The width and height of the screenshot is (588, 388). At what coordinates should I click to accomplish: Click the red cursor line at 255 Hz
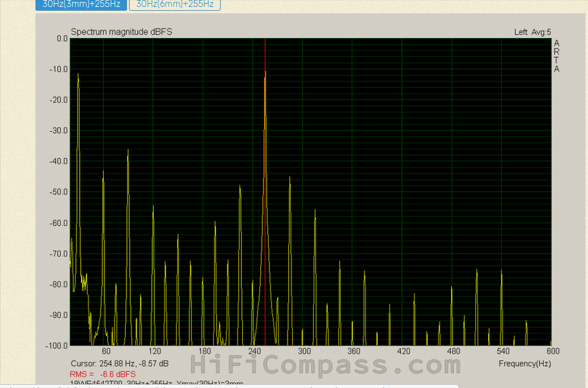click(x=265, y=191)
